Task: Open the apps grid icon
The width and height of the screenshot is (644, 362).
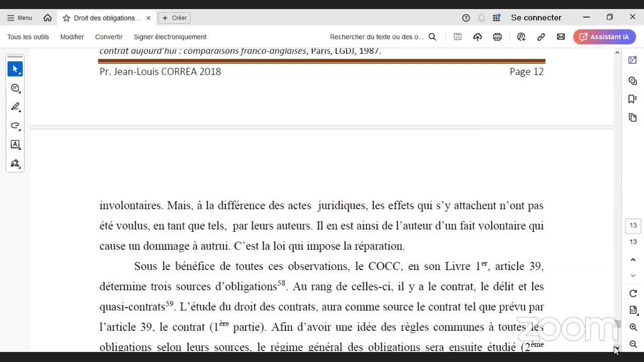Action: 496,18
